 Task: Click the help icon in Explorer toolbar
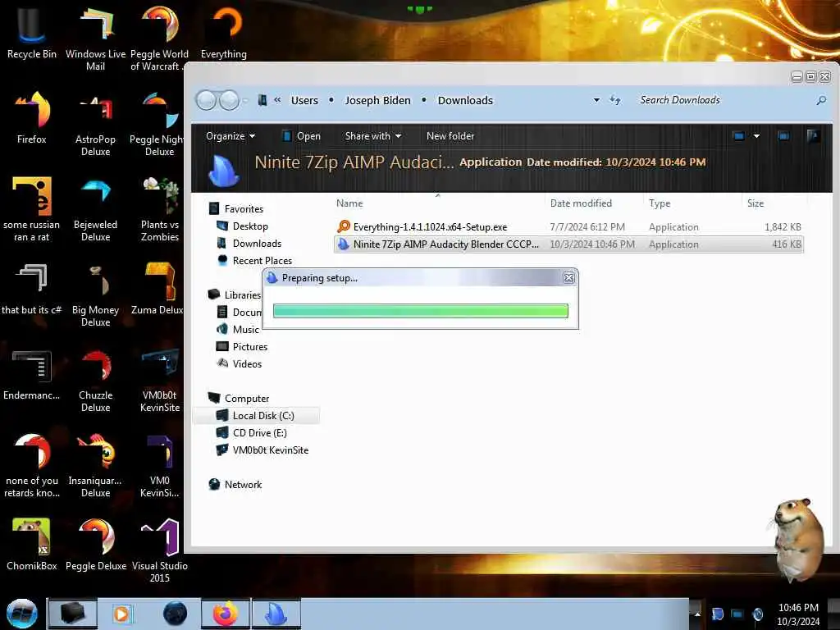[813, 136]
